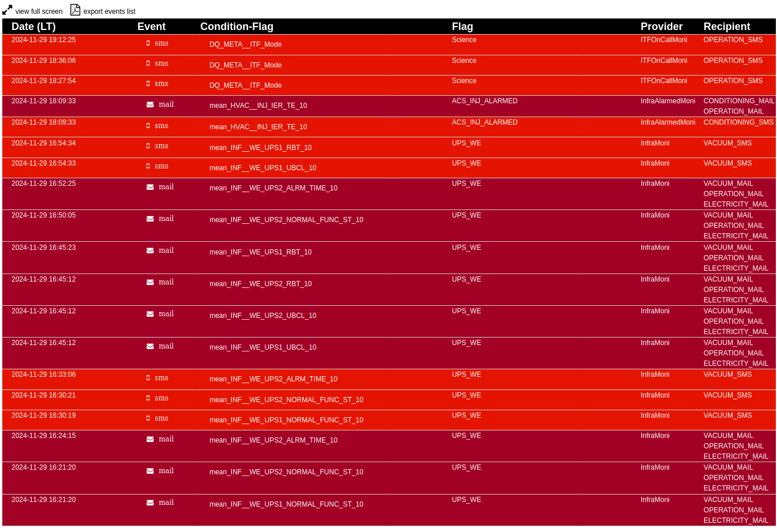Select the 2024-11-29 18:36:06 date cell

pos(43,61)
